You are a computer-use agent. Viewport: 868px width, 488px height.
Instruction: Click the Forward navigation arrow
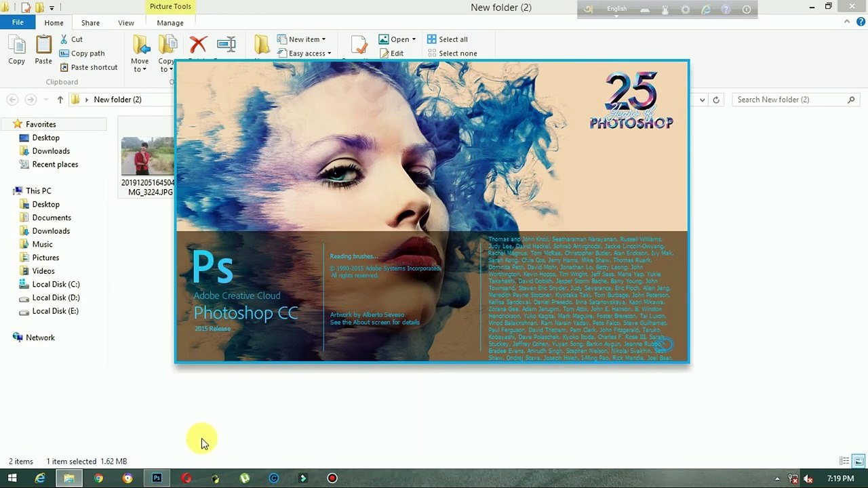(30, 100)
